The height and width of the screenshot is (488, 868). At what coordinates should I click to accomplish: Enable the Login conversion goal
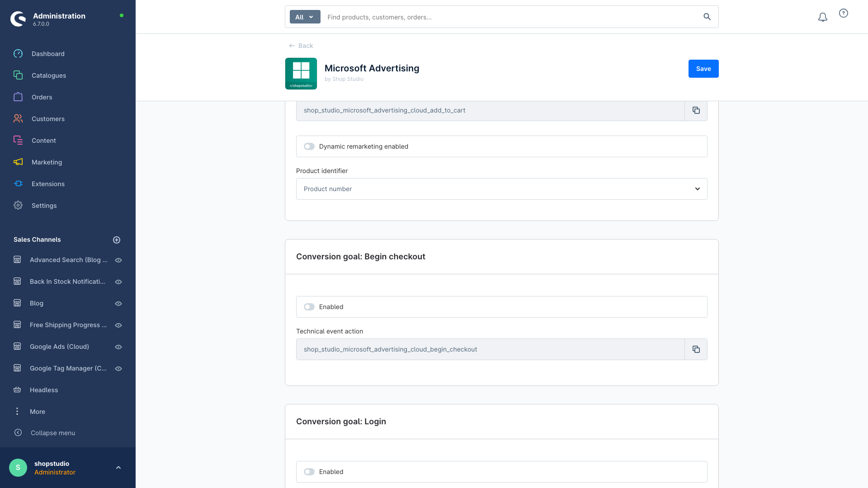(309, 472)
